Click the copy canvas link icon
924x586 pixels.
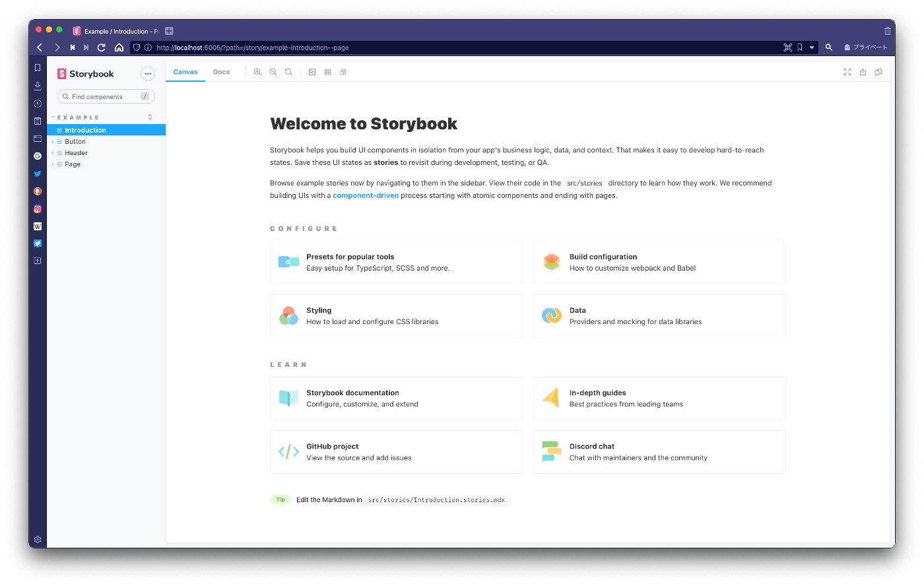pyautogui.click(x=878, y=72)
